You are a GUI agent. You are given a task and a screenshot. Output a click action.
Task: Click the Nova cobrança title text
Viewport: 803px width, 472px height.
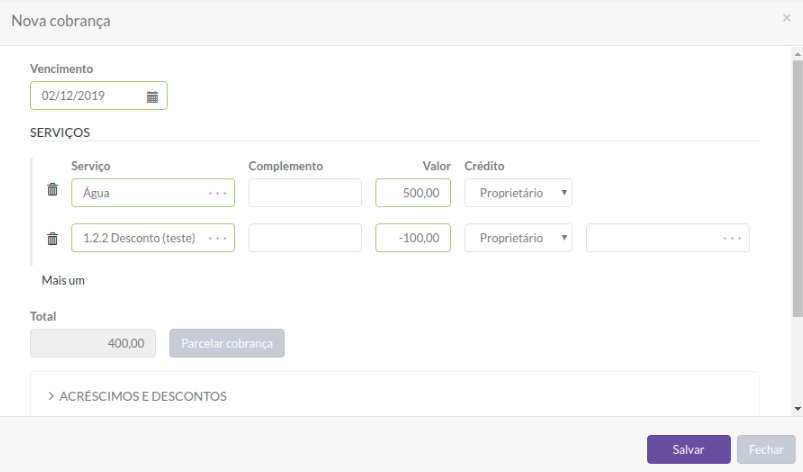point(61,21)
